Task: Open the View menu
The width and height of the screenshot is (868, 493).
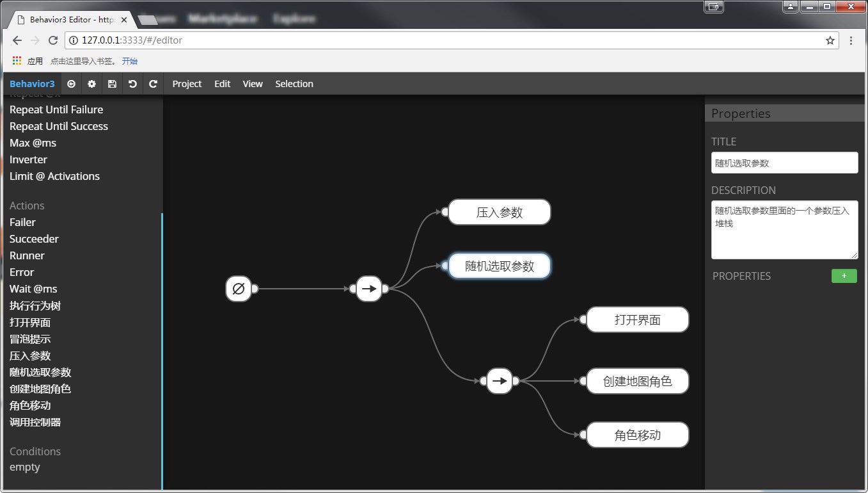Action: point(253,84)
